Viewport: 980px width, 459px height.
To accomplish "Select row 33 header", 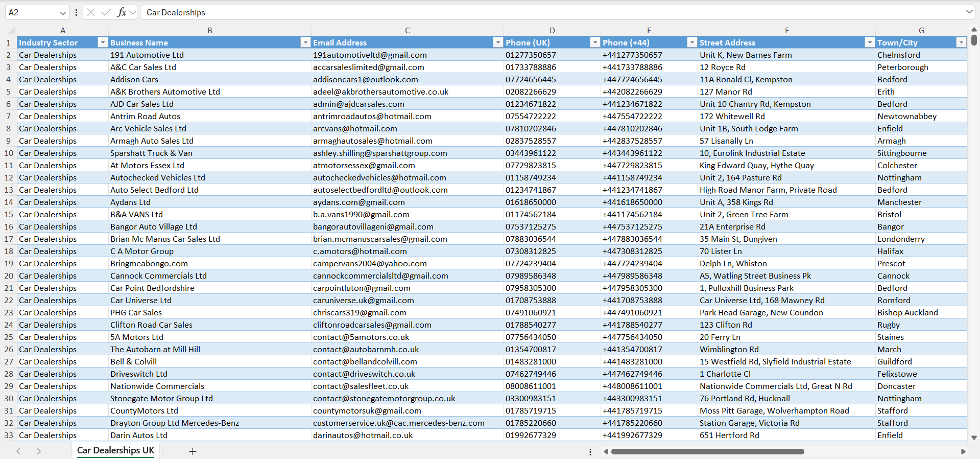I will (9, 435).
